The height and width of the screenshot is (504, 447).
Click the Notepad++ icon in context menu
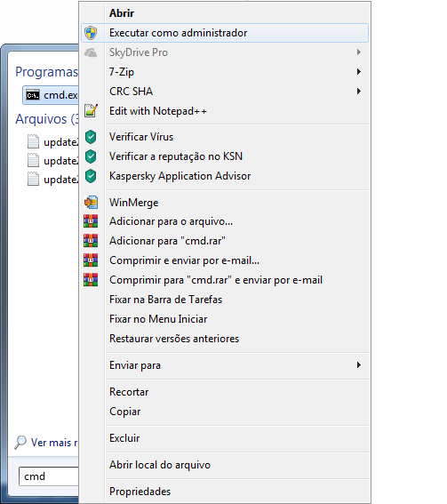tap(91, 111)
